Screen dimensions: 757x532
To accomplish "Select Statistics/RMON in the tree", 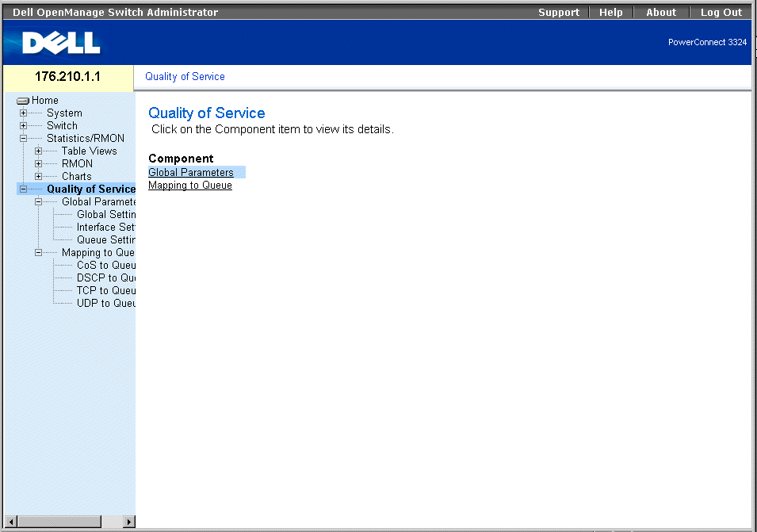I will [x=86, y=139].
